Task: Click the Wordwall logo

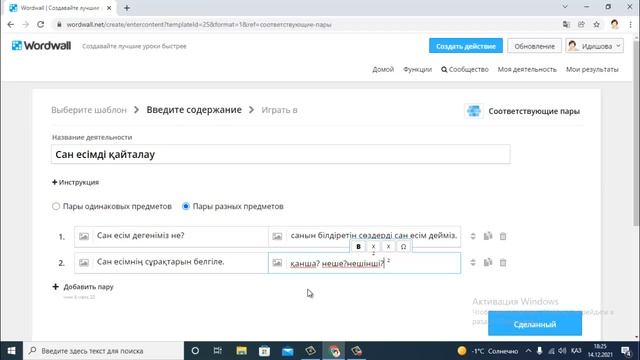Action: click(x=41, y=45)
